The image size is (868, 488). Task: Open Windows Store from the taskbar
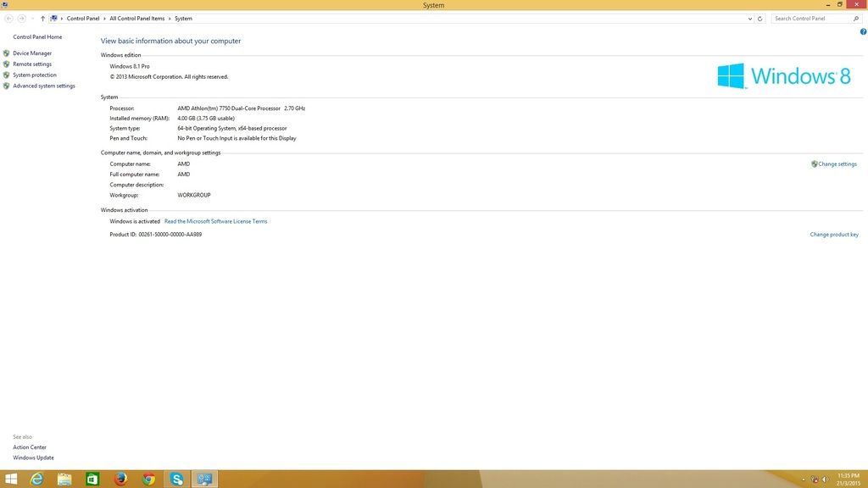pos(92,480)
